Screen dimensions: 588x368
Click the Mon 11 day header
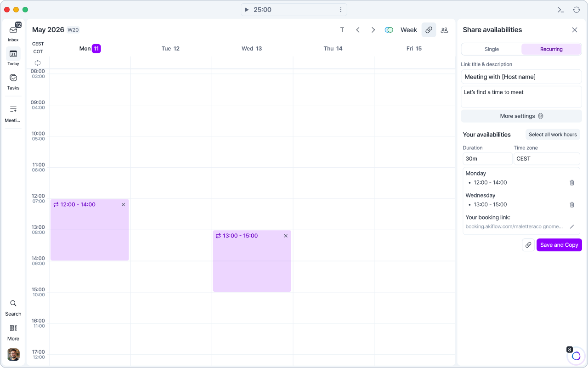[x=90, y=48]
